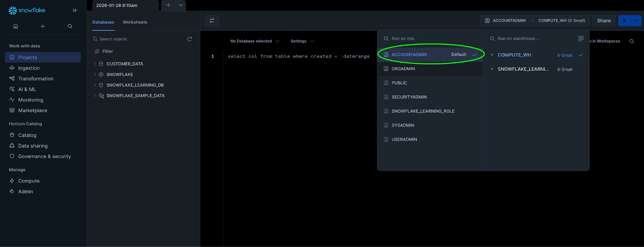Select the SYSADMIN role
644x247 pixels.
tap(430, 125)
